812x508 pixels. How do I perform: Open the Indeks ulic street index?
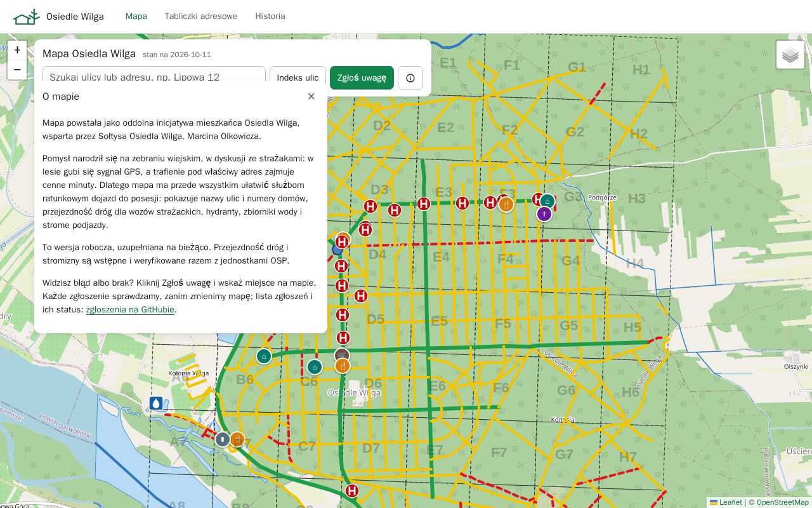[x=298, y=78]
